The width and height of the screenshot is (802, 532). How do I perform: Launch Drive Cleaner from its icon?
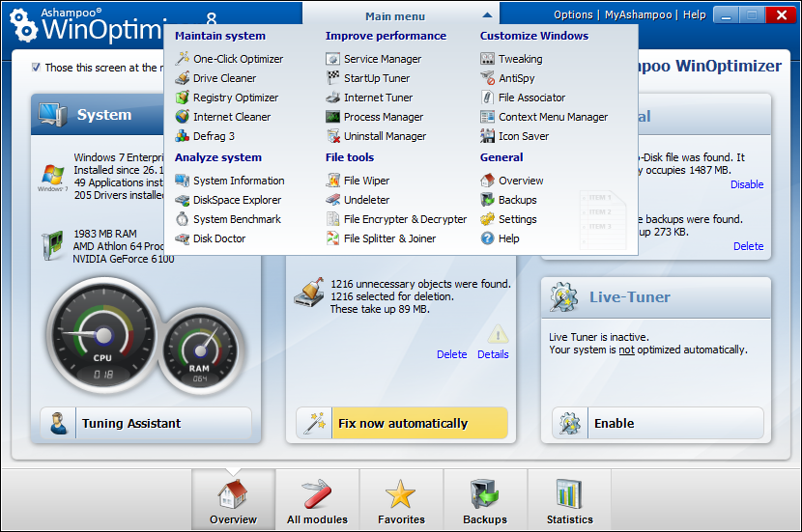click(x=182, y=78)
